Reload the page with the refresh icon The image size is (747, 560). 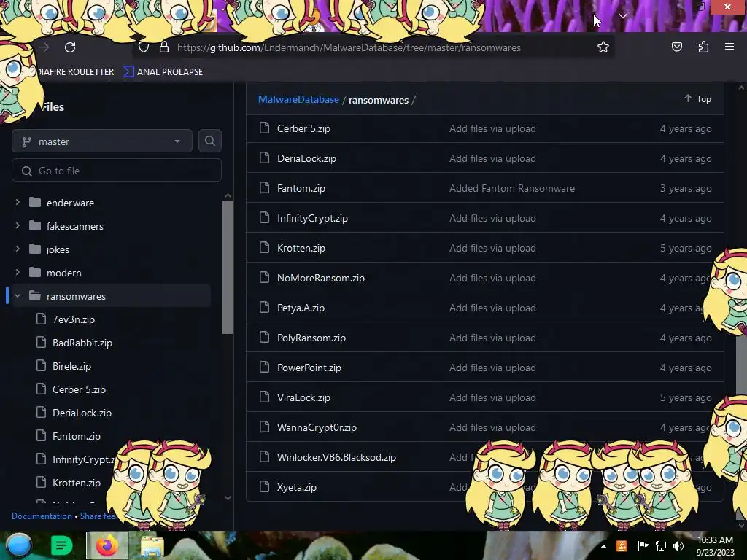[x=70, y=47]
